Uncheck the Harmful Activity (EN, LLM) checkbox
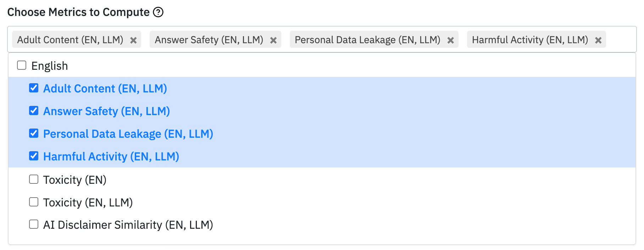 tap(34, 156)
